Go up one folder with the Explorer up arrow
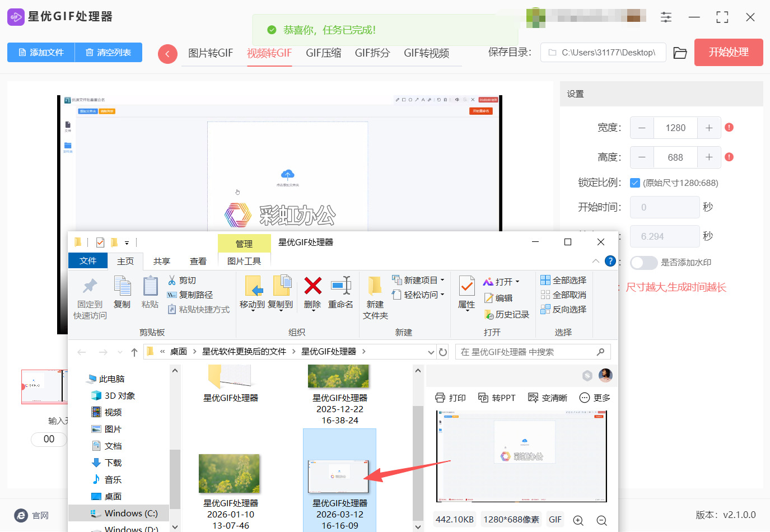Viewport: 770px width, 532px height. (x=134, y=352)
